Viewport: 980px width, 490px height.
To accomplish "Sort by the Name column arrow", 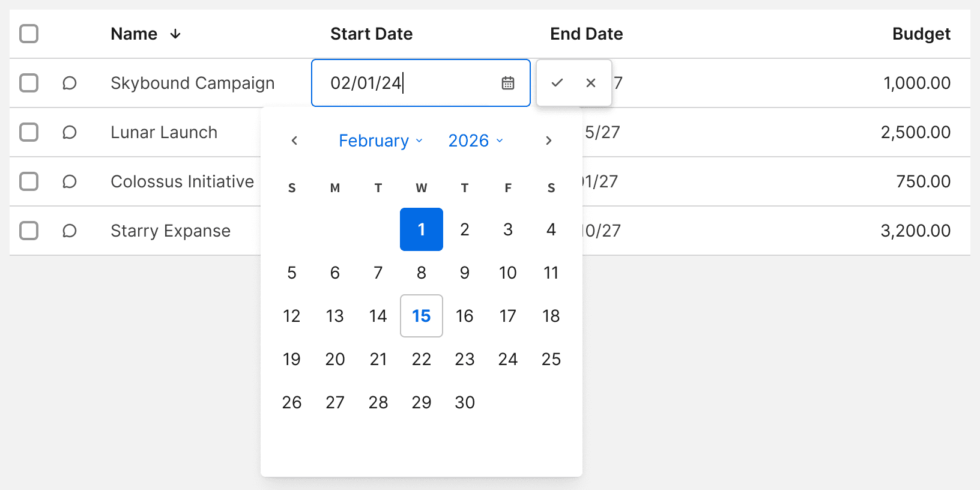I will coord(175,34).
